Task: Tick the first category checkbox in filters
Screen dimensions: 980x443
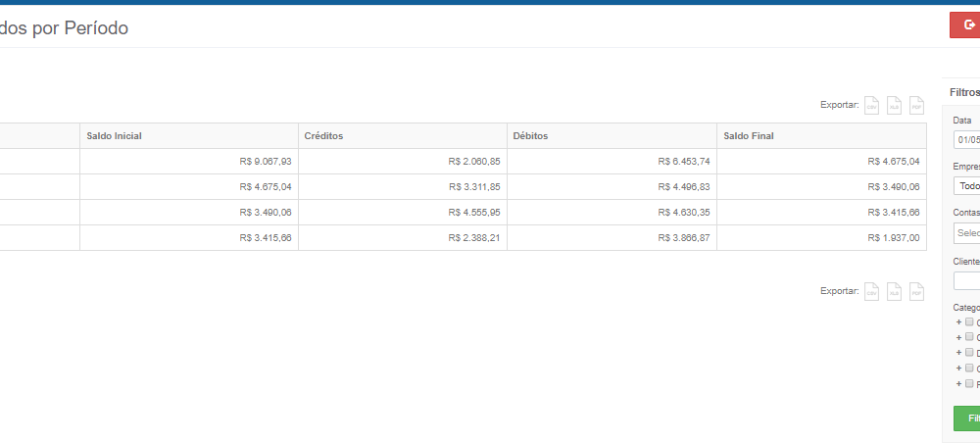Action: pos(969,321)
